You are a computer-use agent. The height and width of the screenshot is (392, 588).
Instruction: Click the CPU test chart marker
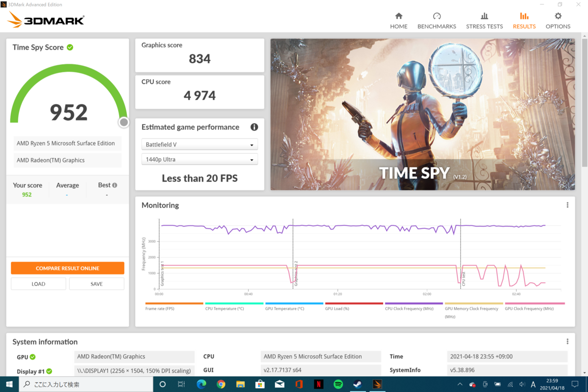464,279
